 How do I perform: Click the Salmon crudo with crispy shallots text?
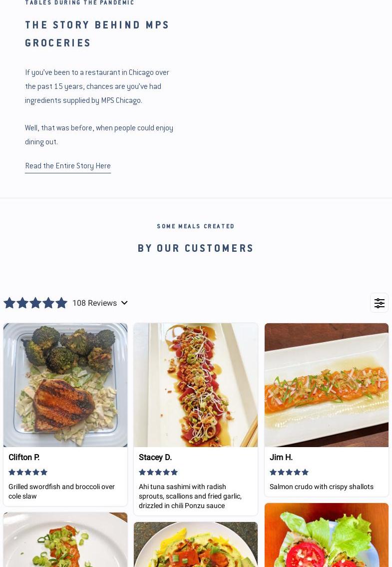pyautogui.click(x=322, y=487)
